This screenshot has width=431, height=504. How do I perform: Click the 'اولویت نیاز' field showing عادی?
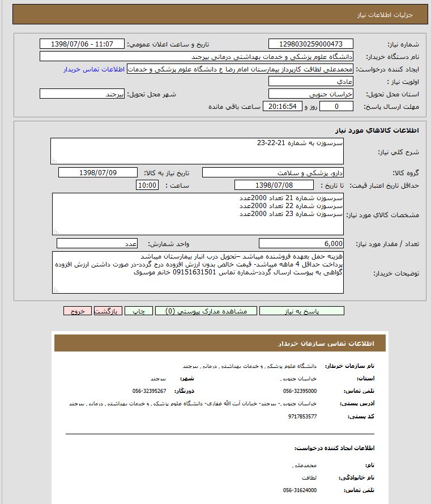(310, 82)
